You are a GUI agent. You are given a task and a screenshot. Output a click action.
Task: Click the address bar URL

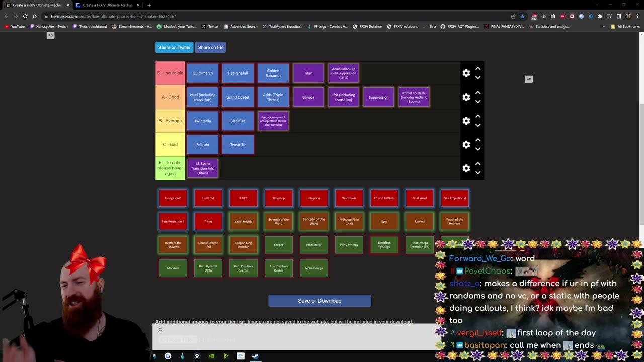pyautogui.click(x=113, y=16)
